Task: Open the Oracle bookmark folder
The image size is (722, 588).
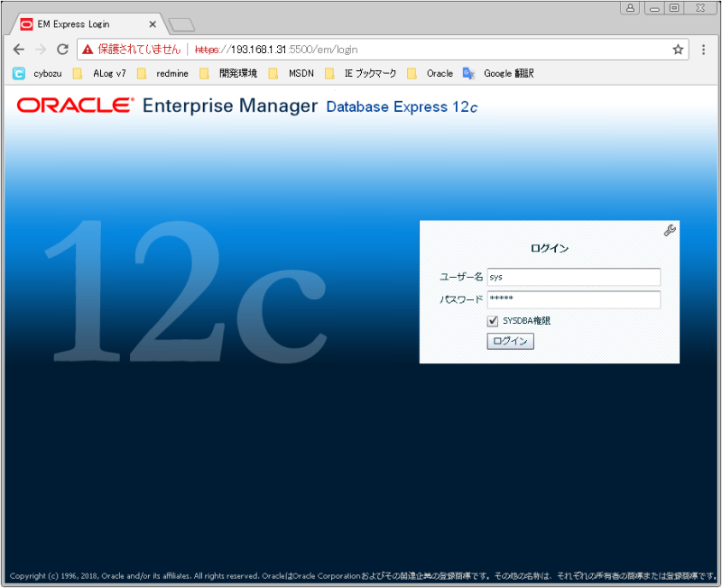Action: click(x=430, y=73)
